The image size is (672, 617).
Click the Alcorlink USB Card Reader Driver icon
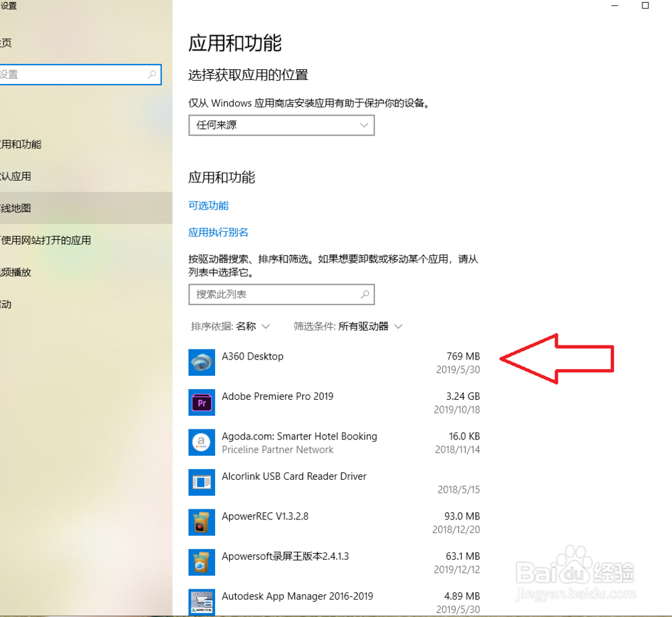point(202,482)
